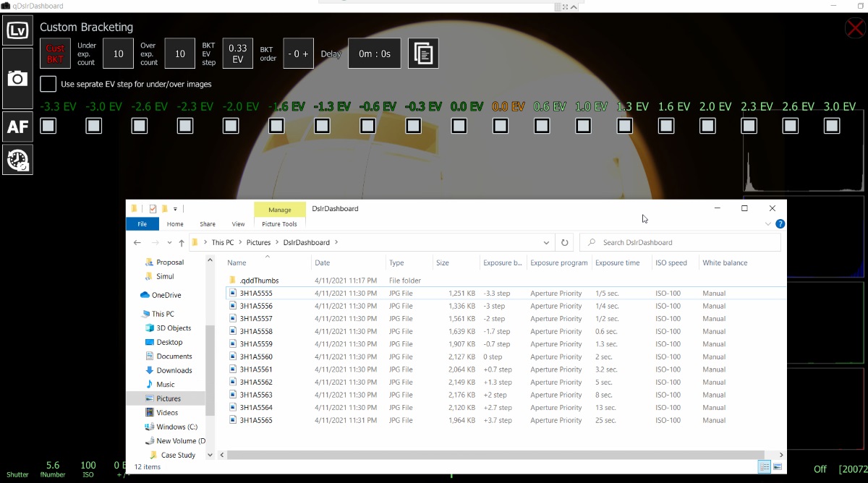Go up one folder with up arrow
Image resolution: width=868 pixels, height=483 pixels.
click(x=182, y=242)
